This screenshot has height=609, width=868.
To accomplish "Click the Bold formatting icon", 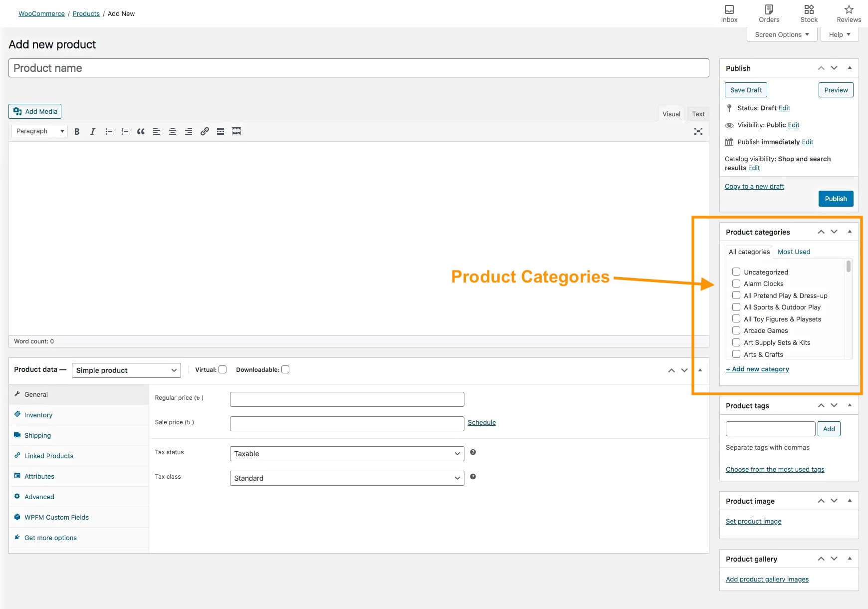I will tap(77, 131).
